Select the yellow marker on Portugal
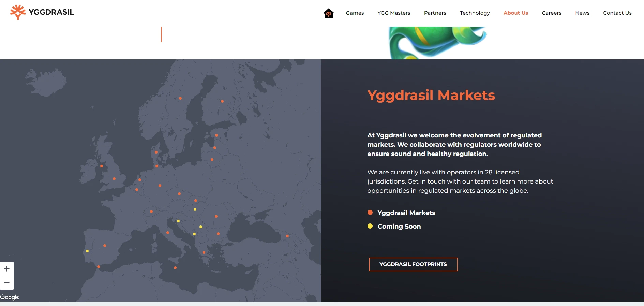This screenshot has height=306, width=644. coord(87,251)
